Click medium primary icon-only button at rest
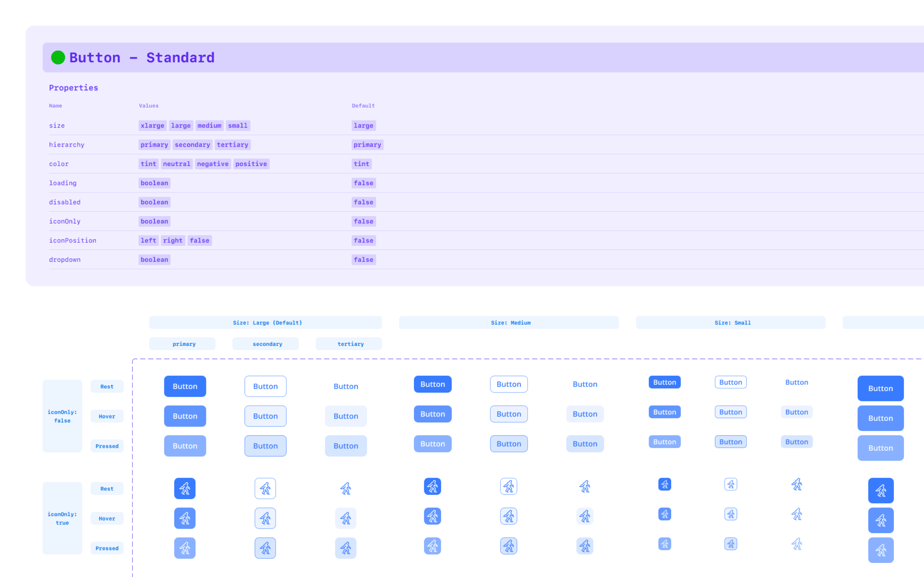The image size is (924, 577). tap(432, 486)
